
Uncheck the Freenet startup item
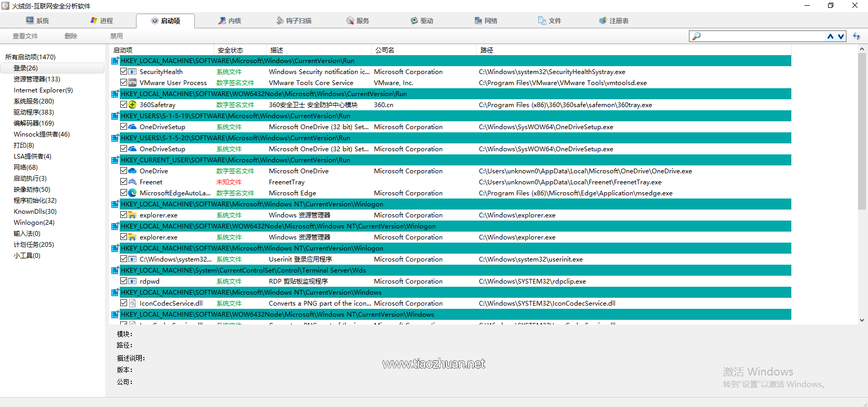click(123, 182)
